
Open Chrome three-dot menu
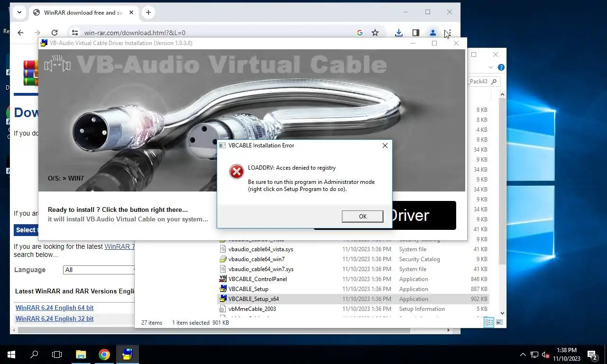click(x=449, y=33)
